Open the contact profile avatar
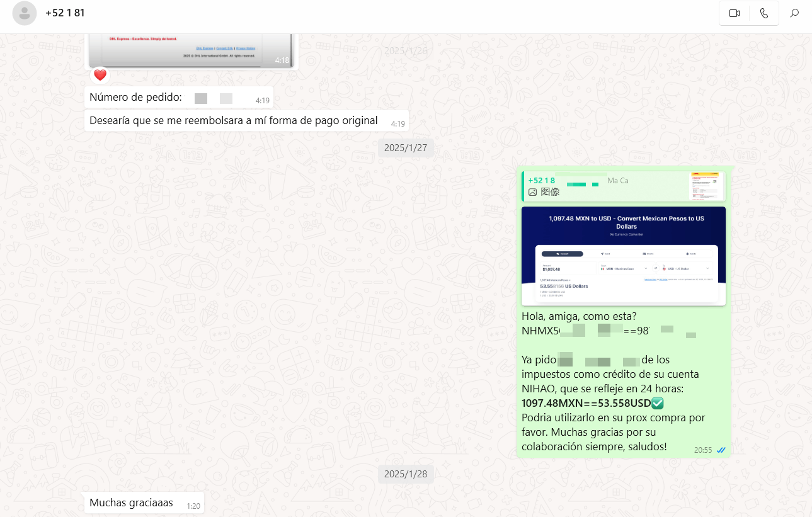 pyautogui.click(x=25, y=13)
